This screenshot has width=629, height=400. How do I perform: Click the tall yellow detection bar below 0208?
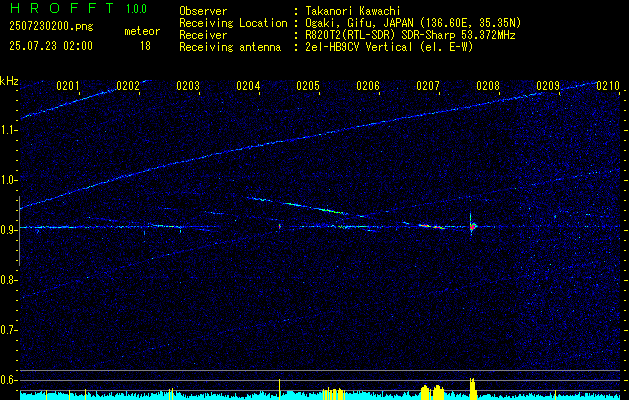[472, 388]
